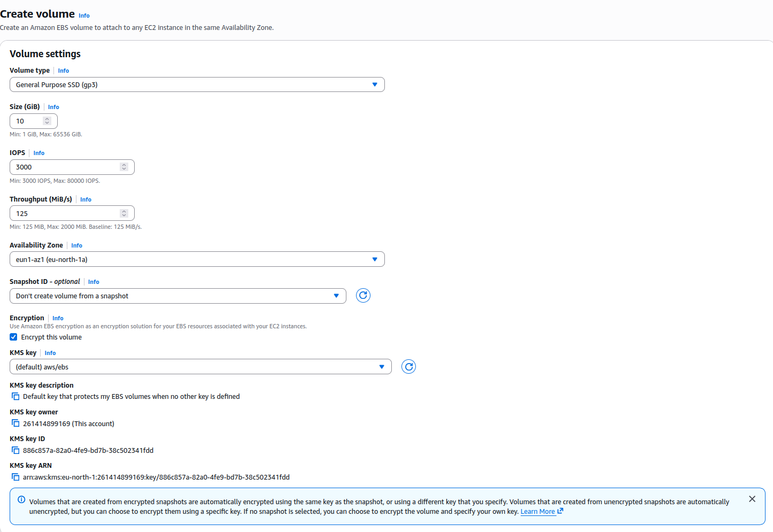The height and width of the screenshot is (532, 773).
Task: Open Info link for Volume type
Action: tap(64, 71)
